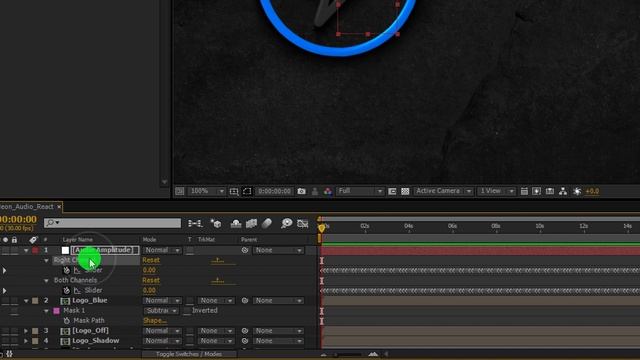
Task: Collapse the Audio Amplitude layer twirl arrow
Action: pyautogui.click(x=26, y=250)
